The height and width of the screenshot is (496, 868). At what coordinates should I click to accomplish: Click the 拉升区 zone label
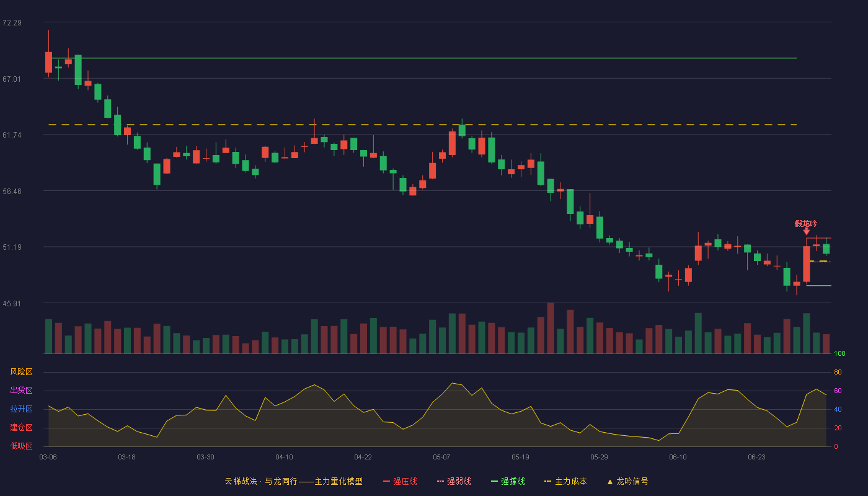pos(21,409)
